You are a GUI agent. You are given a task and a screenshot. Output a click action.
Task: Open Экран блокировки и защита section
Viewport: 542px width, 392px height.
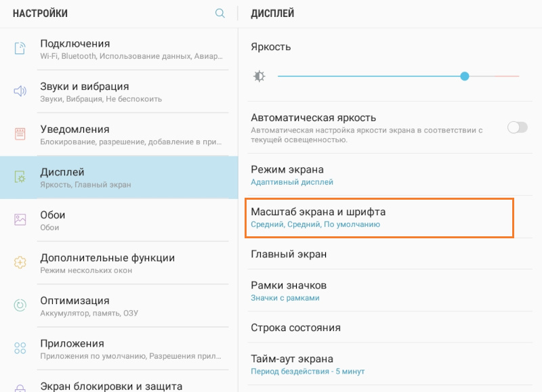coord(102,385)
